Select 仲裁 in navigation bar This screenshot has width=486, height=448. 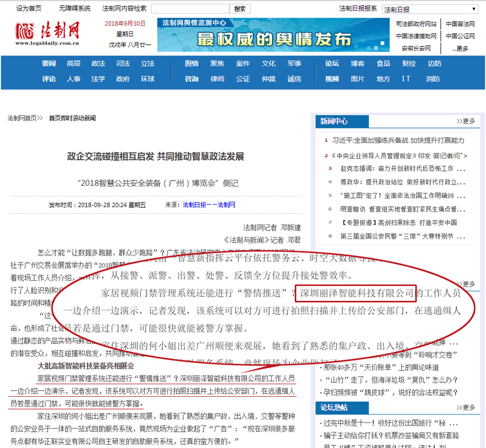point(268,79)
